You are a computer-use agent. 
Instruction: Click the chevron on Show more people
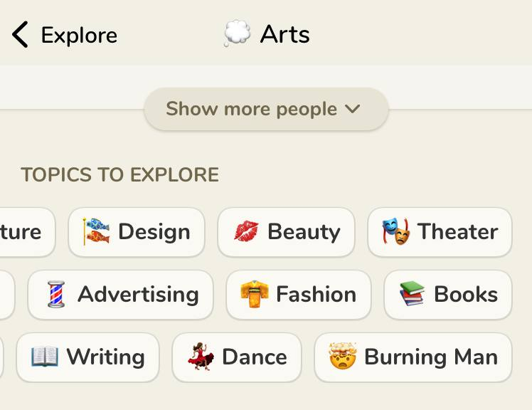coord(352,109)
